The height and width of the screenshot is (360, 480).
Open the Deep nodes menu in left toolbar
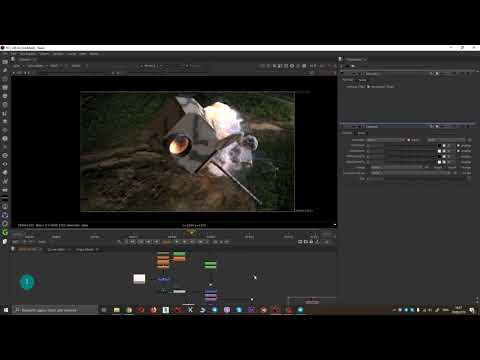[x=5, y=156]
